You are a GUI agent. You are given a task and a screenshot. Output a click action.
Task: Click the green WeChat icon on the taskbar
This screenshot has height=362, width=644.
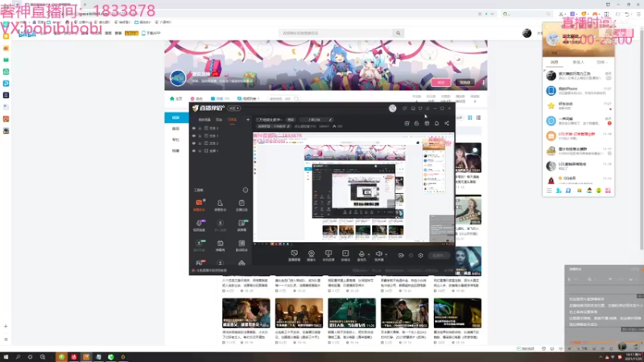(111, 357)
